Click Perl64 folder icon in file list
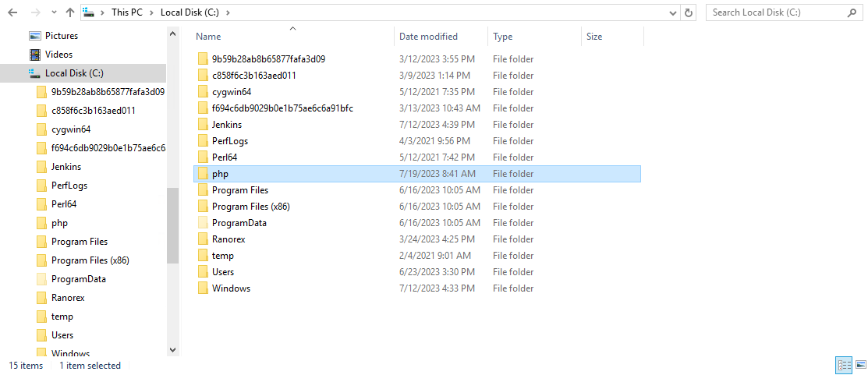Image resolution: width=868 pixels, height=375 pixels. click(203, 157)
